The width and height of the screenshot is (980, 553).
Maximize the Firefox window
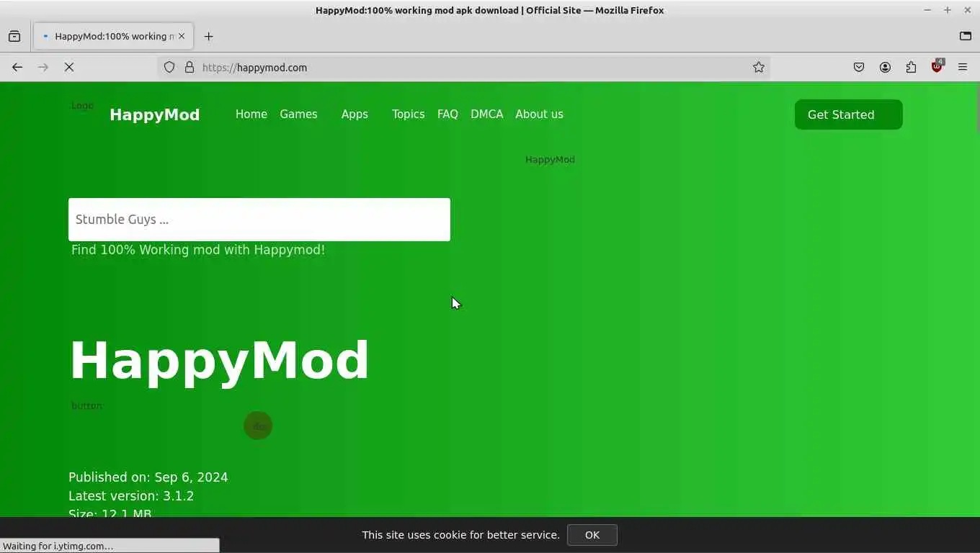[x=948, y=10]
